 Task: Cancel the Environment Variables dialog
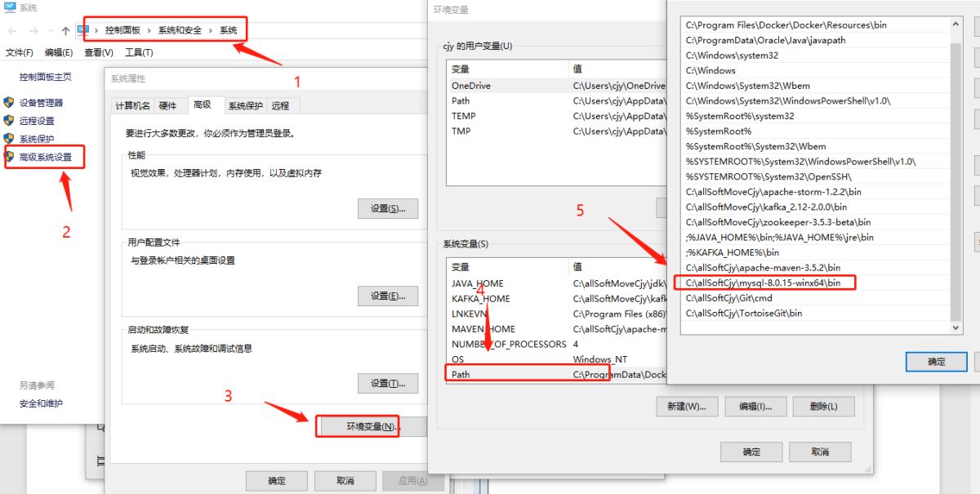pyautogui.click(x=820, y=452)
